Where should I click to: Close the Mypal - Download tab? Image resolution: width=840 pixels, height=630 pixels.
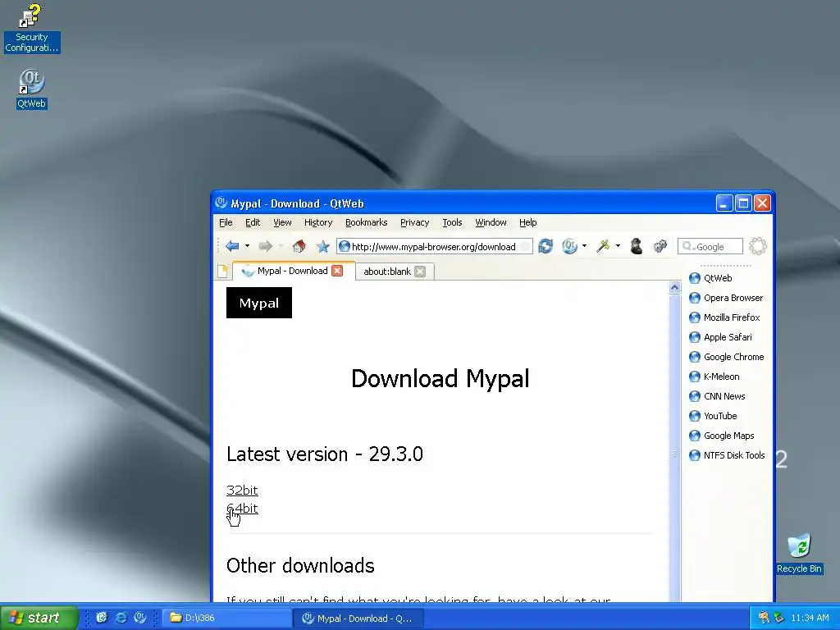coord(337,271)
